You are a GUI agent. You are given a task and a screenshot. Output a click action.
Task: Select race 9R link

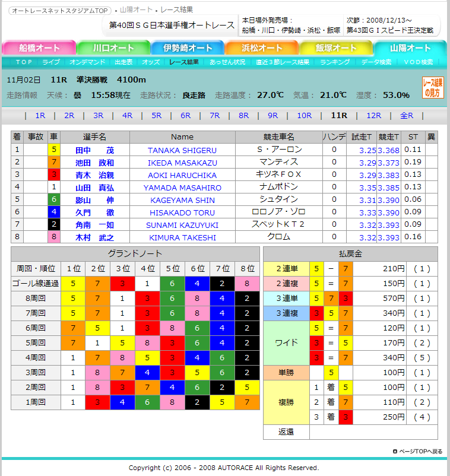coord(272,116)
